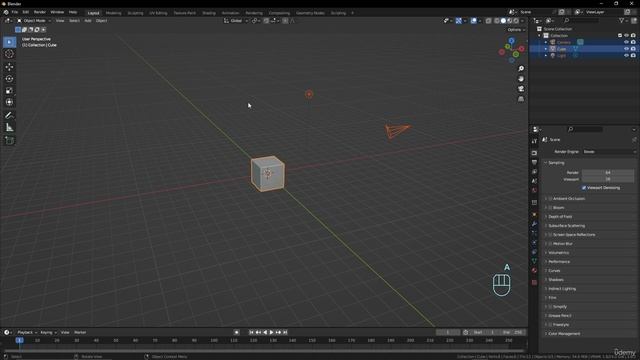Open the Material properties tab
Image resolution: width=640 pixels, height=360 pixels.
click(x=534, y=270)
